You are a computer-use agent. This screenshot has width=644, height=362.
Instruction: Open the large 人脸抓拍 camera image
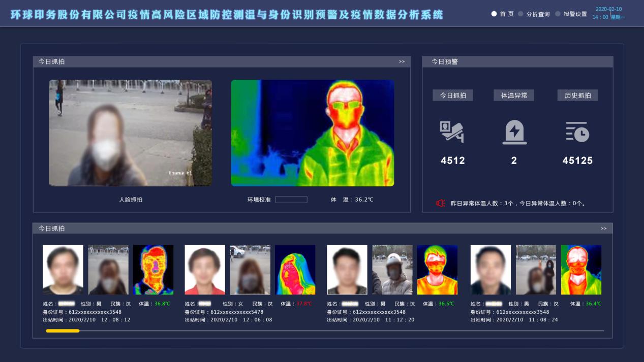point(130,133)
